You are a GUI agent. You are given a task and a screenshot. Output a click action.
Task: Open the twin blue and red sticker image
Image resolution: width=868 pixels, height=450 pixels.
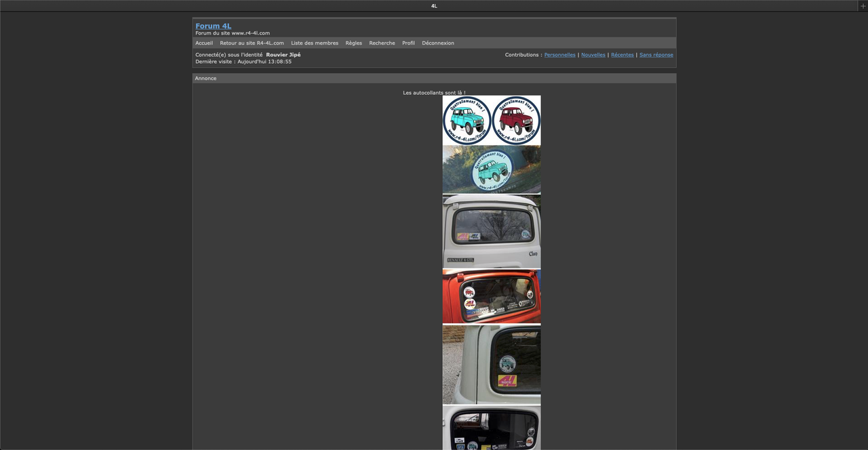point(492,120)
